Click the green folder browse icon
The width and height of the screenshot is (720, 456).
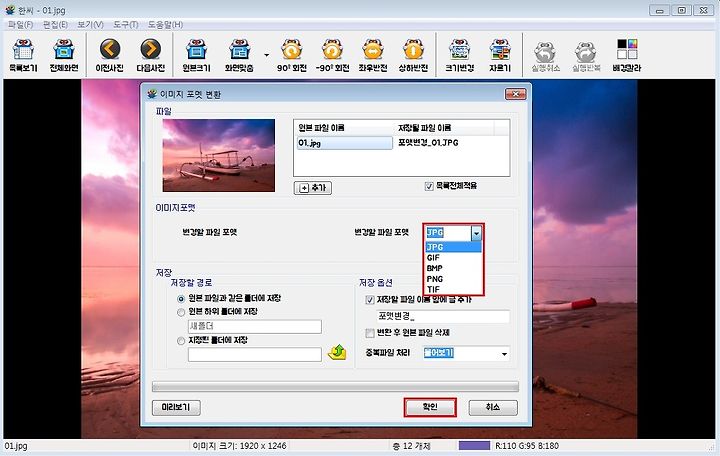tap(337, 352)
